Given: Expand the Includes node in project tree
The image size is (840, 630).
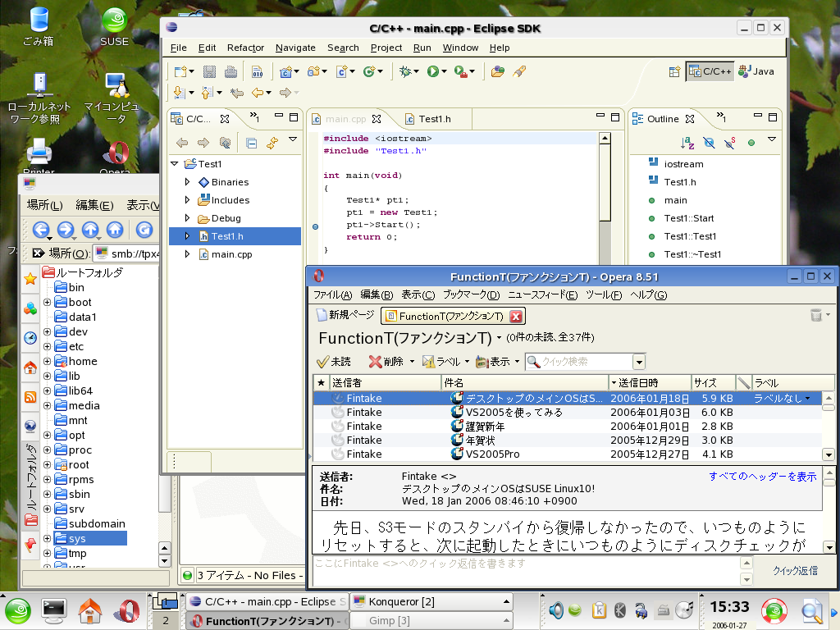Looking at the screenshot, I should coord(187,200).
